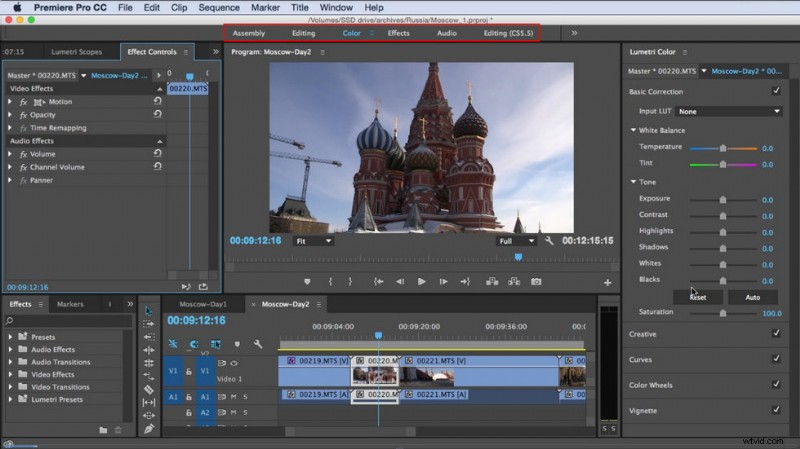Click the Extract icon in Program monitor
The height and width of the screenshot is (449, 800).
(514, 282)
